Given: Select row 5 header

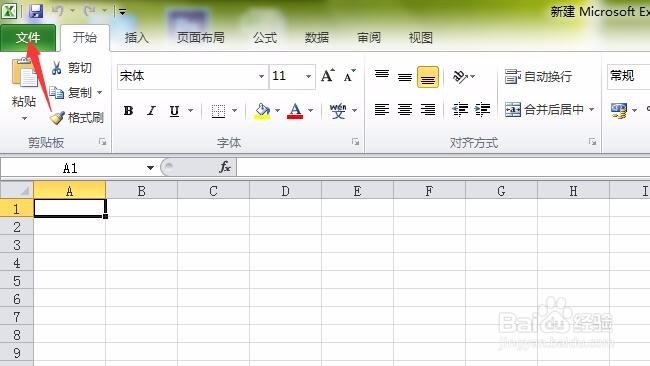Looking at the screenshot, I should (17, 281).
